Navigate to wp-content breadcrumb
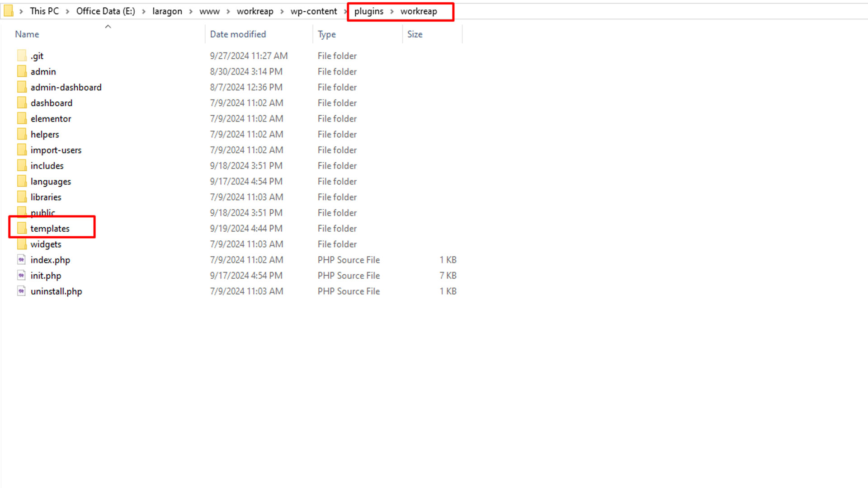This screenshot has height=488, width=868. [x=314, y=11]
